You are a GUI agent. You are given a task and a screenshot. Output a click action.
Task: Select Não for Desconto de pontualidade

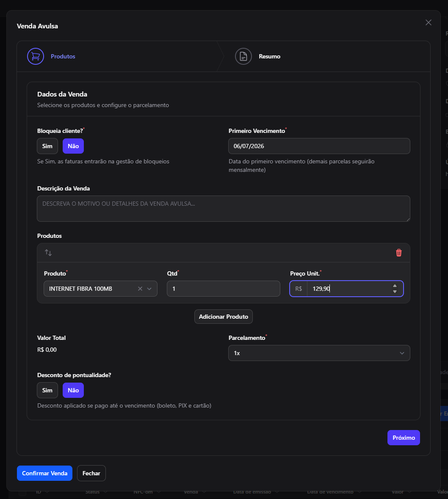tap(73, 390)
